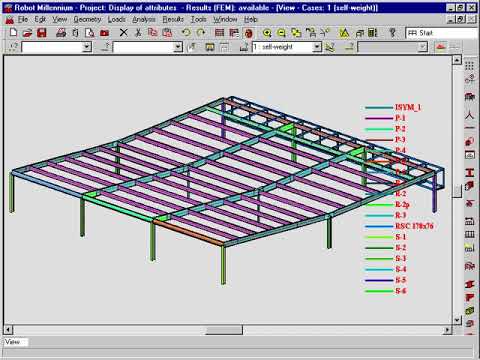The height and width of the screenshot is (360, 480).
Task: Open the Tools menu
Action: pyautogui.click(x=199, y=20)
